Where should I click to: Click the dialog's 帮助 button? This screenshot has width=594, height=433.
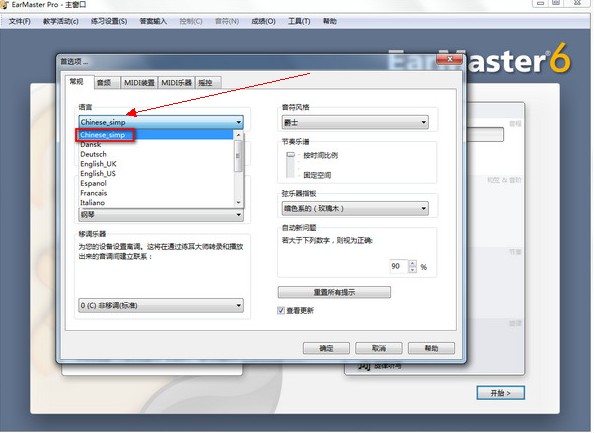pos(431,348)
